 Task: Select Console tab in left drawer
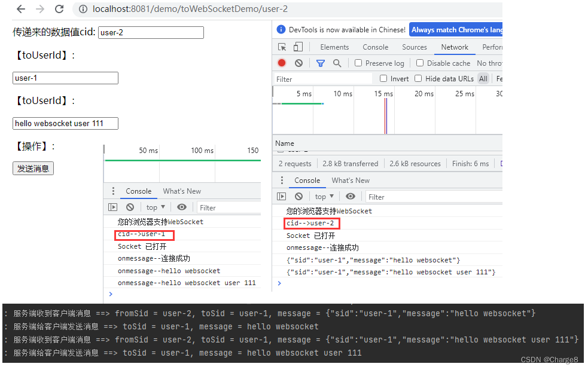[x=138, y=191]
